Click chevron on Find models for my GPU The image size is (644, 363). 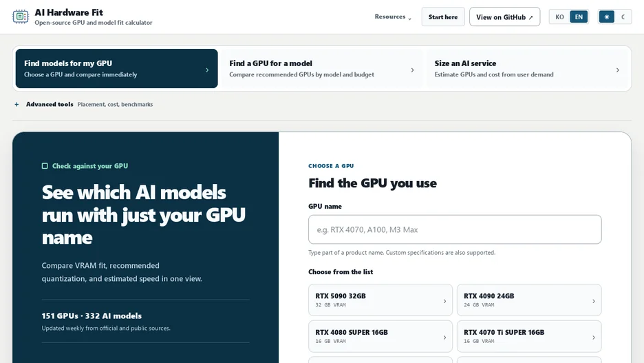click(x=207, y=70)
